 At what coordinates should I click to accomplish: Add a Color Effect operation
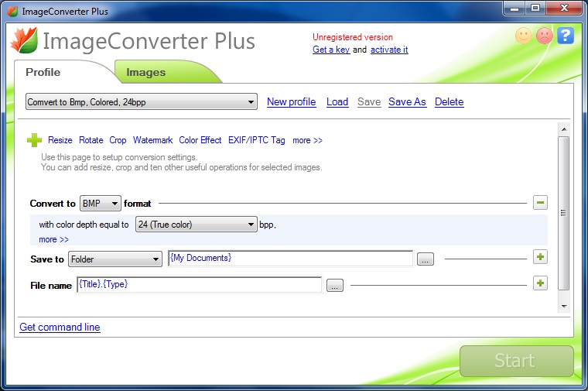pyautogui.click(x=200, y=140)
